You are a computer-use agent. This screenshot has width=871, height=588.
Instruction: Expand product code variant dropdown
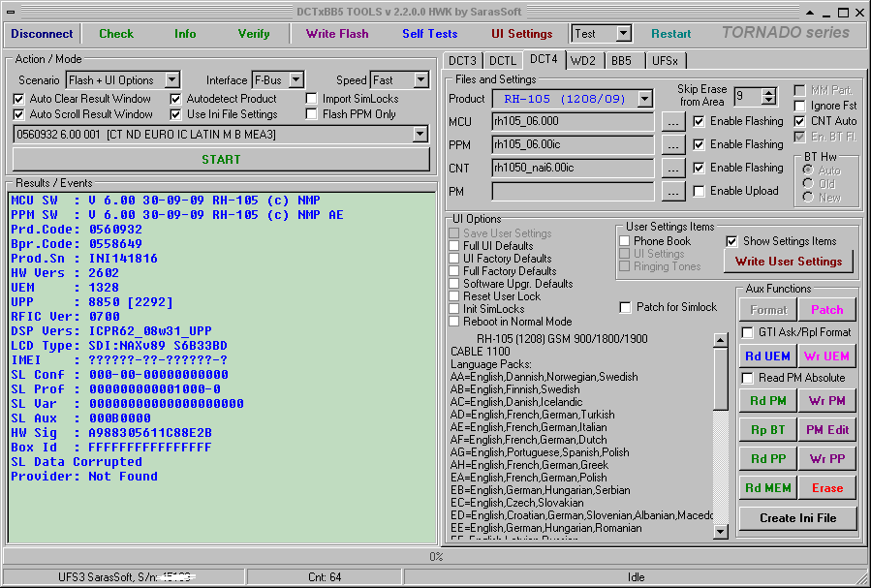click(420, 135)
